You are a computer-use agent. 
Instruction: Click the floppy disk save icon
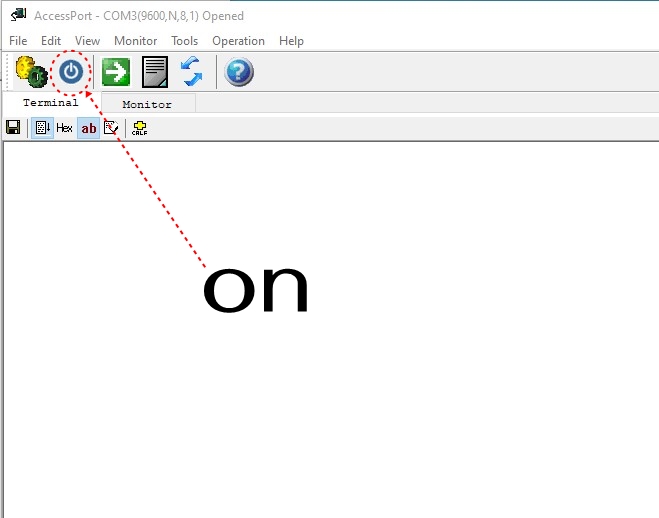point(13,127)
